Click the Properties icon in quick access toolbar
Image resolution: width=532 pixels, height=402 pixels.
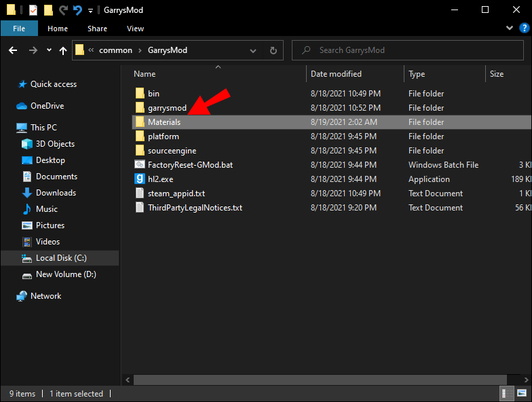[33, 10]
